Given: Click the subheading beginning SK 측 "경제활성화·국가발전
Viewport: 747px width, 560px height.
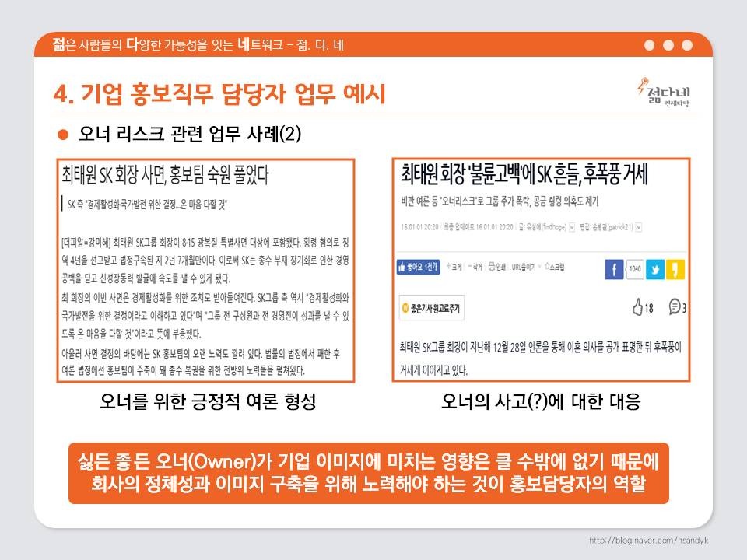Looking at the screenshot, I should coord(147,205).
